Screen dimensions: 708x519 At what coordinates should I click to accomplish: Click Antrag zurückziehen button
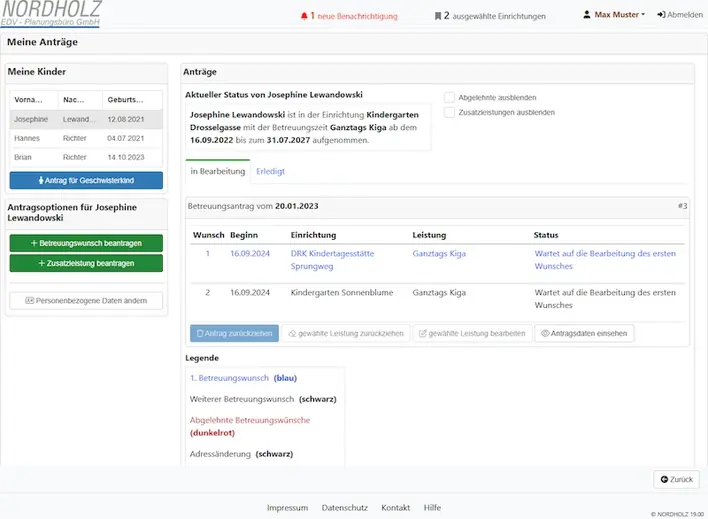233,333
